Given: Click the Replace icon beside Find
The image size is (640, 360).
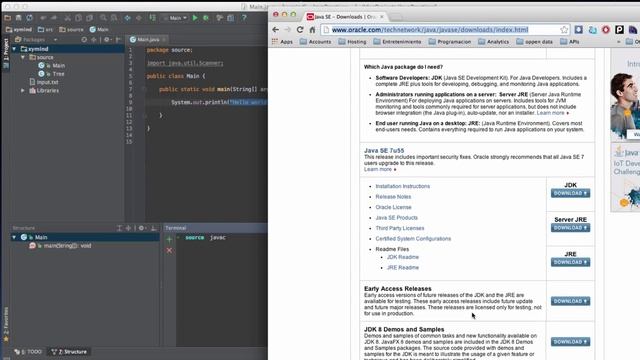Looking at the screenshot, I should point(114,18).
